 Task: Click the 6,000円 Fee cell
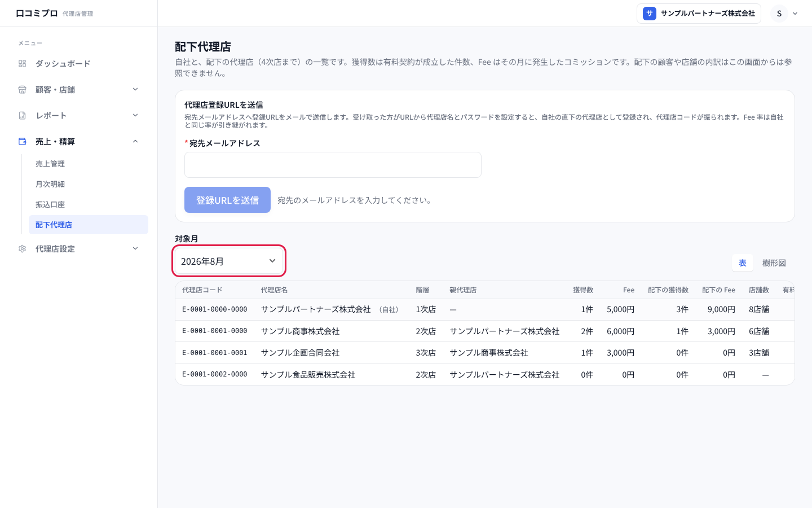click(x=620, y=331)
